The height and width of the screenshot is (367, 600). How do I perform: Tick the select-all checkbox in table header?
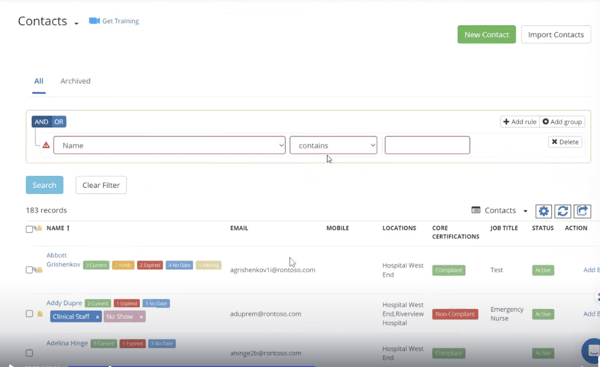29,229
